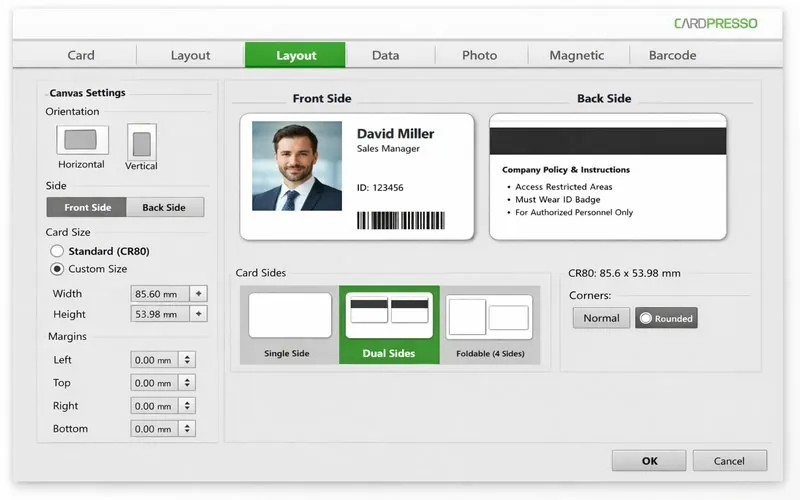
Task: Click the Width value stepper arrow
Action: click(x=199, y=294)
